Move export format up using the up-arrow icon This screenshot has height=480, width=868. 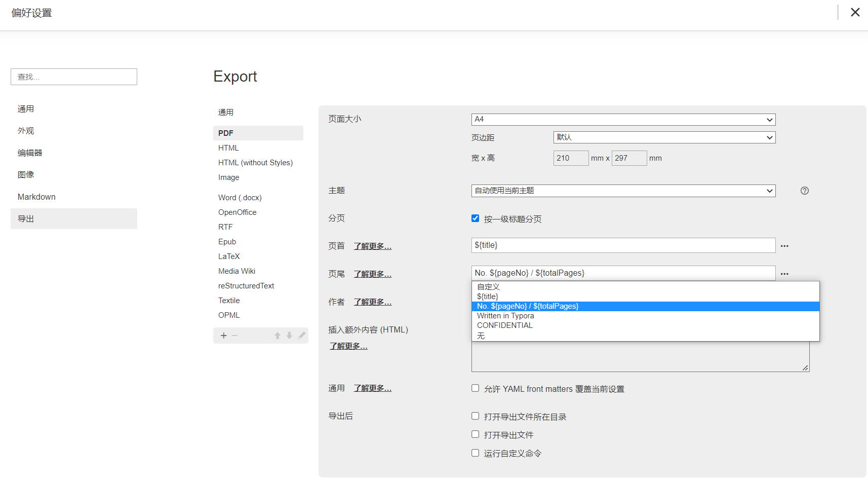tap(277, 335)
